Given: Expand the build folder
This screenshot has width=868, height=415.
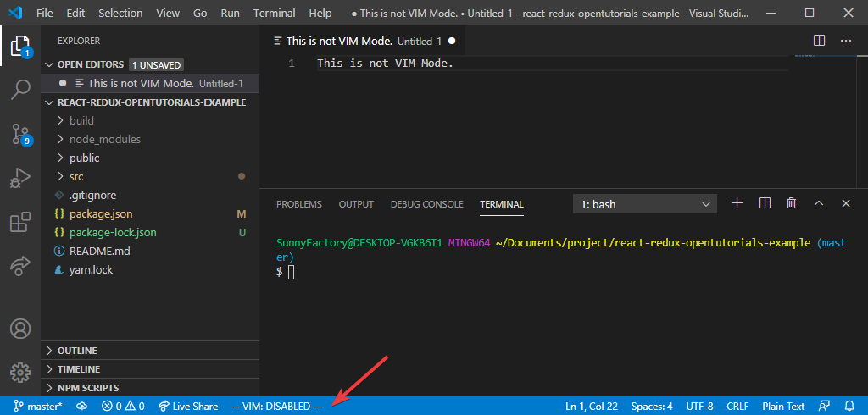Looking at the screenshot, I should (x=82, y=120).
